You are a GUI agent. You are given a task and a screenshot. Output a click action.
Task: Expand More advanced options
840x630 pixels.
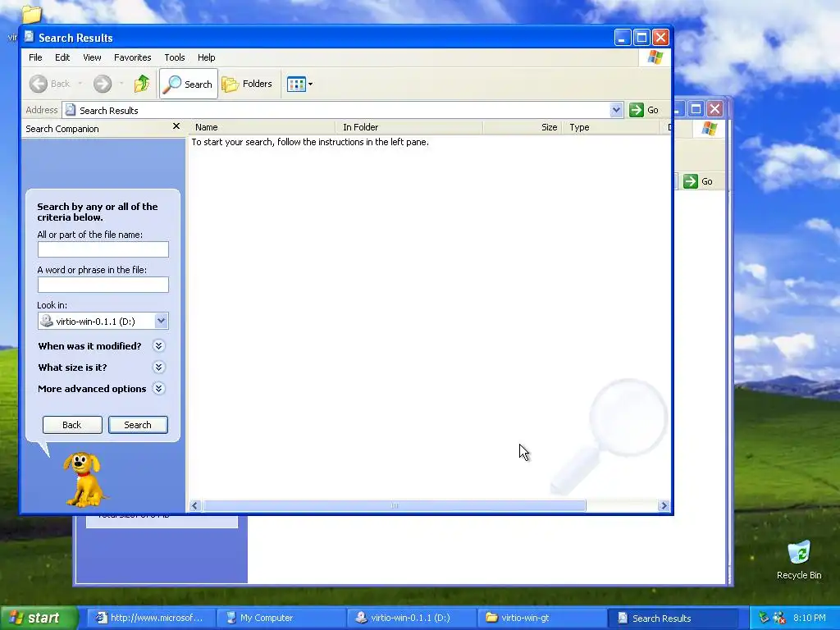point(158,388)
